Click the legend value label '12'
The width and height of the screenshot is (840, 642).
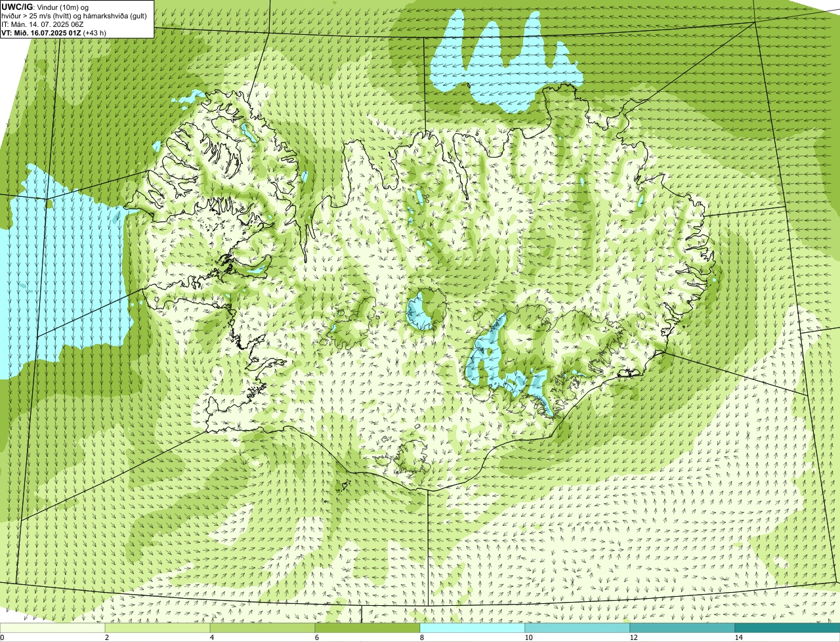pos(633,637)
